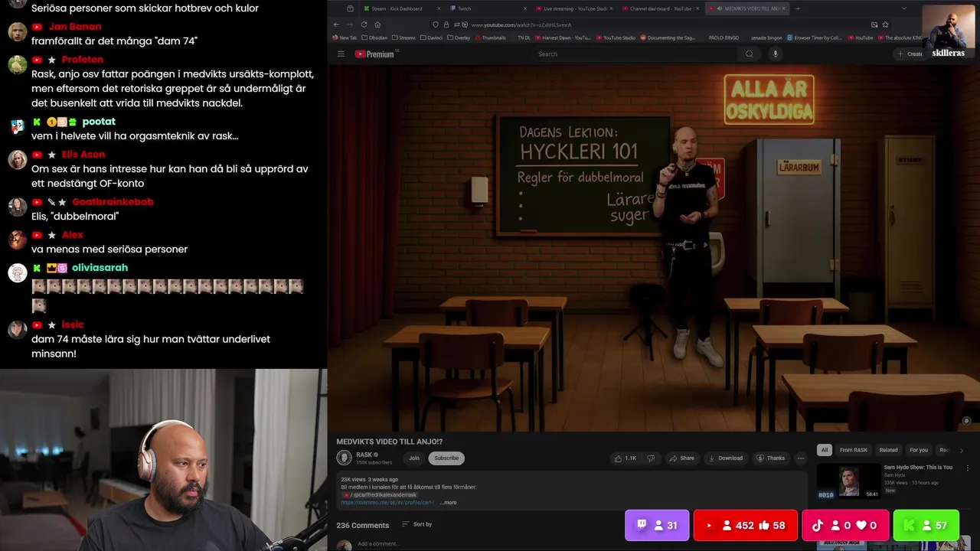The image size is (980, 551).
Task: Click the Join membership button
Action: coord(414,458)
